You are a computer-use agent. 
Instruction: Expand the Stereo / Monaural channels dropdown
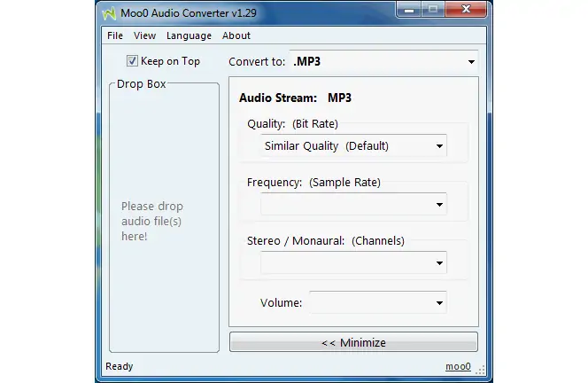coord(353,262)
